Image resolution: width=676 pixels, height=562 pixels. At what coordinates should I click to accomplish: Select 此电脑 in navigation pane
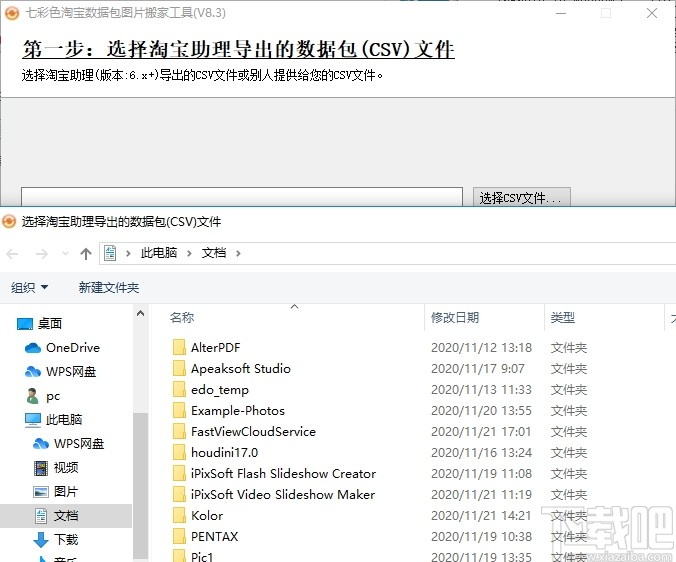[64, 419]
